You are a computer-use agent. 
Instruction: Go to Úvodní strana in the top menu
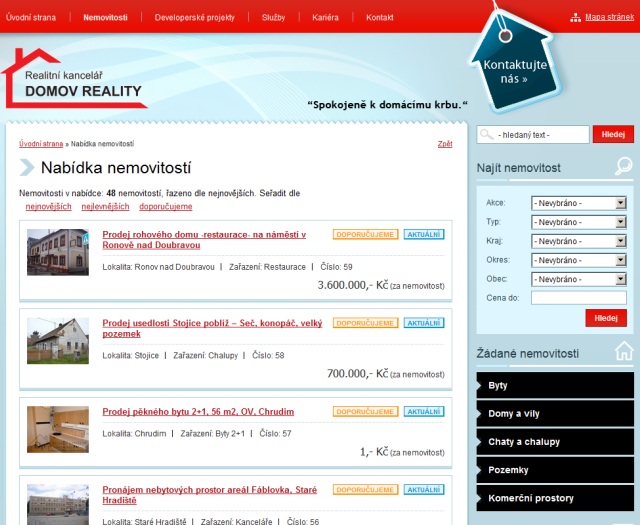[31, 18]
